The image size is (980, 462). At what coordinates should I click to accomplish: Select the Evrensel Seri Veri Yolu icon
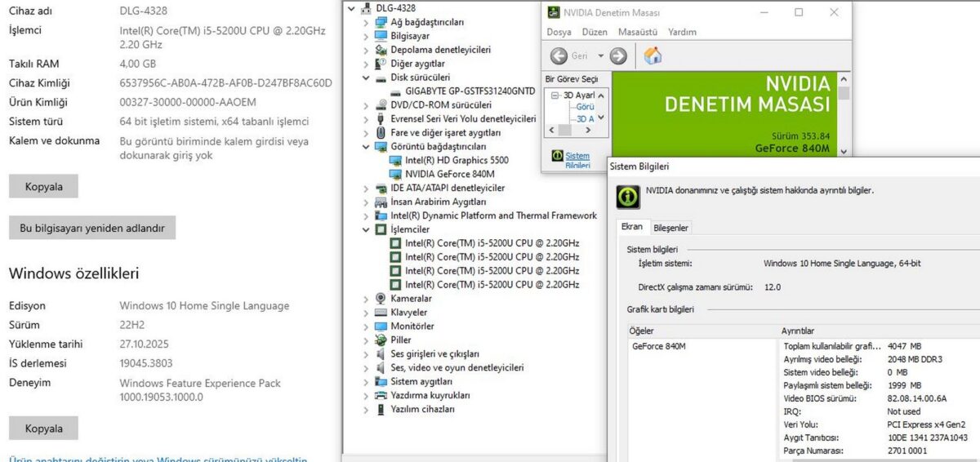381,119
